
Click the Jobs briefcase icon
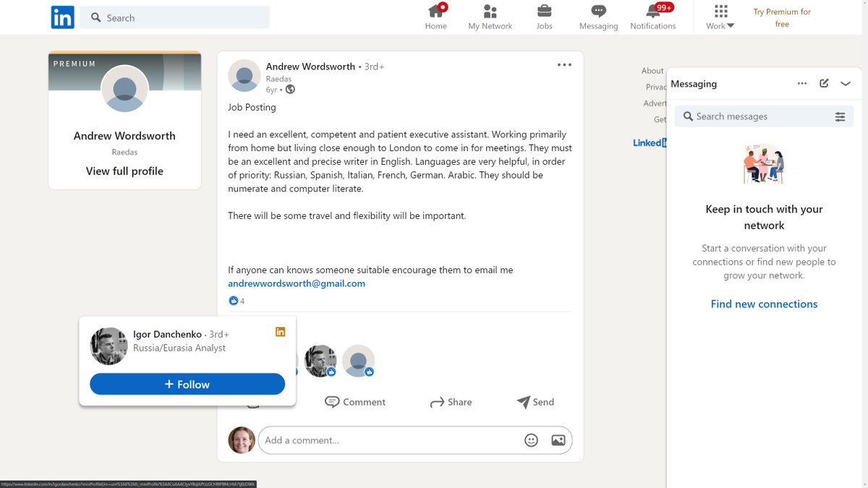544,11
